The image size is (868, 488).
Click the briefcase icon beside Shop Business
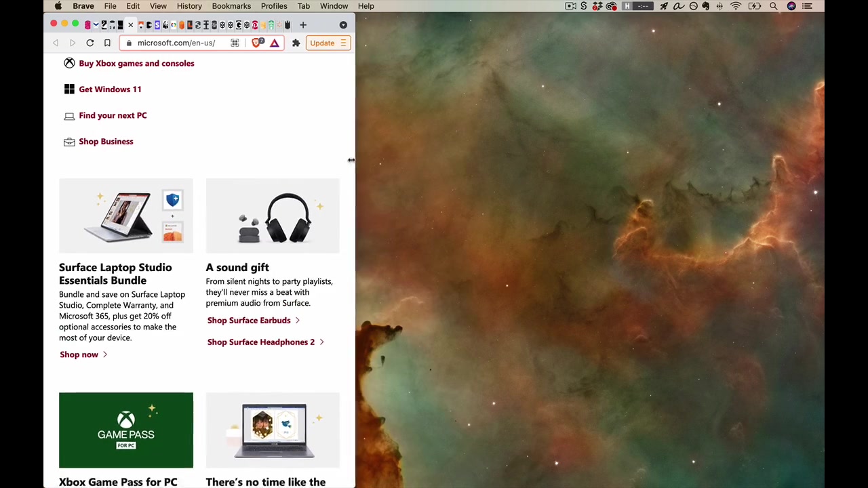(69, 142)
